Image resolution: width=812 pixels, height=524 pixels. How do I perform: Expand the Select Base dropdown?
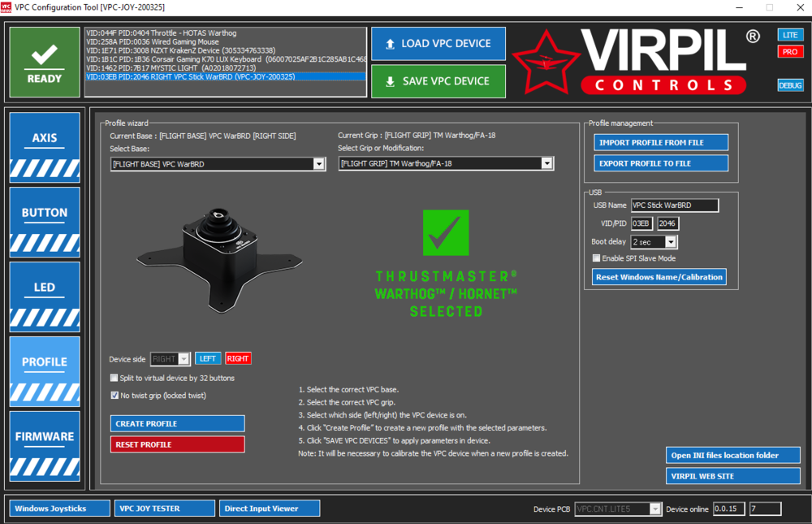[319, 164]
